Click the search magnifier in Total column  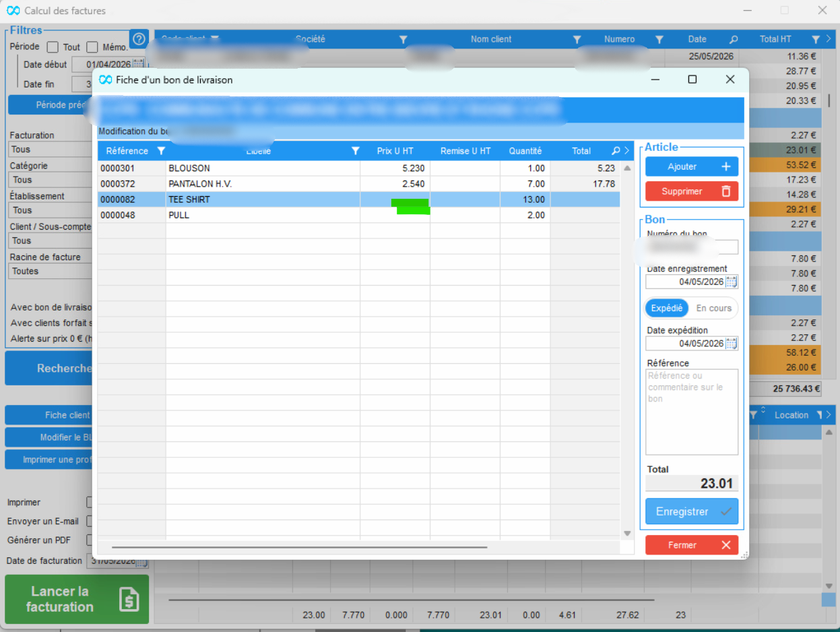(x=616, y=151)
